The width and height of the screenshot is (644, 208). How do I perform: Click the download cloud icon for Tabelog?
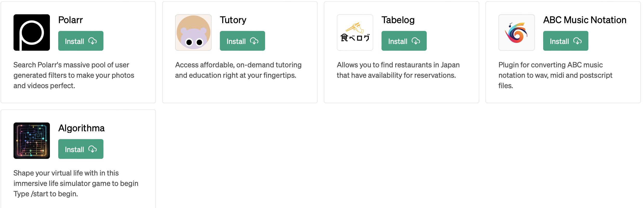tap(416, 41)
